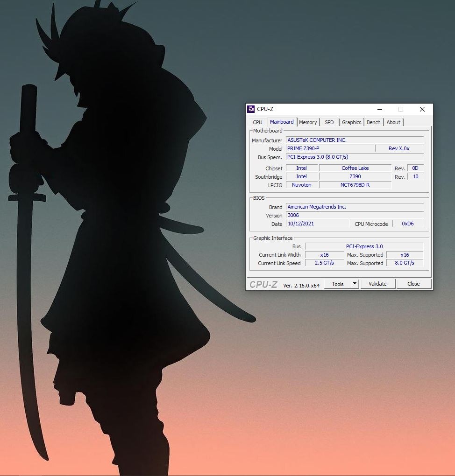Click the Validate button
The image size is (455, 476).
point(378,284)
